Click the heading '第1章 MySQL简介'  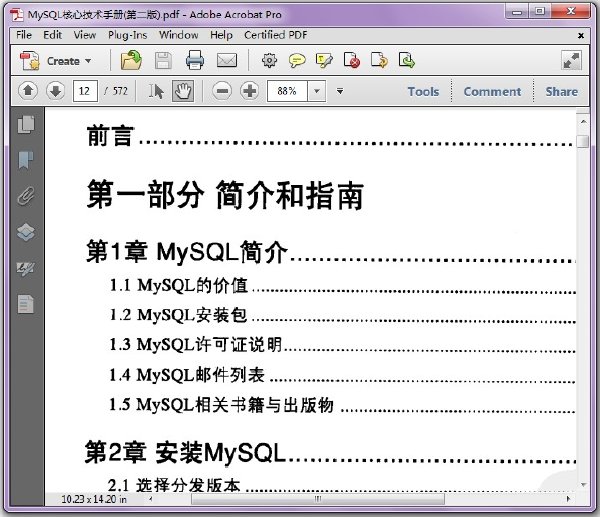(x=187, y=252)
